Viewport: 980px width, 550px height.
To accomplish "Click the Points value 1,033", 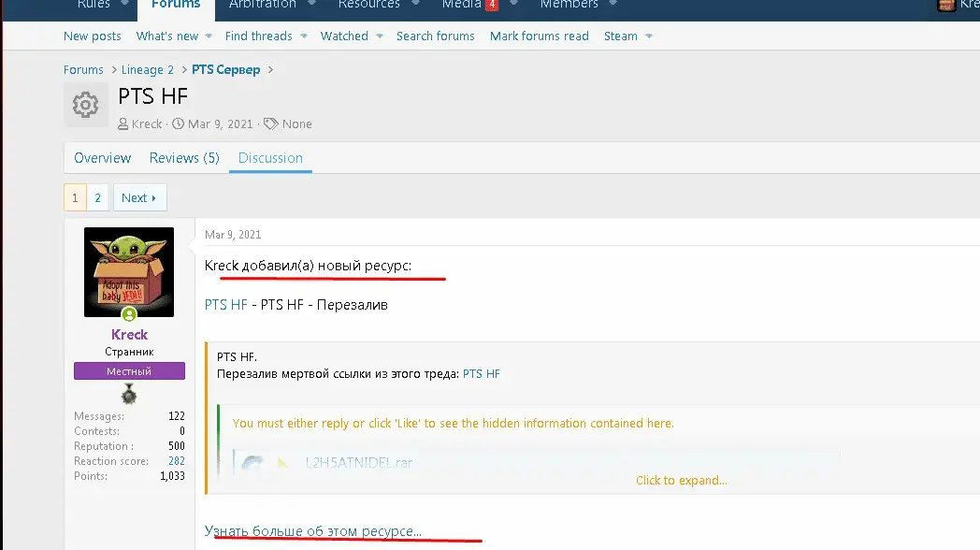I will click(x=172, y=475).
